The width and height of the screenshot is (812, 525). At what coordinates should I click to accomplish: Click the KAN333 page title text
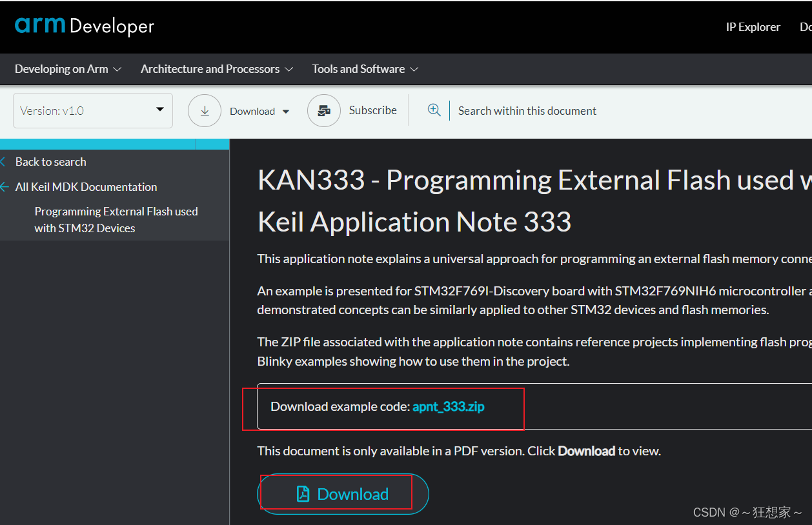(x=534, y=180)
